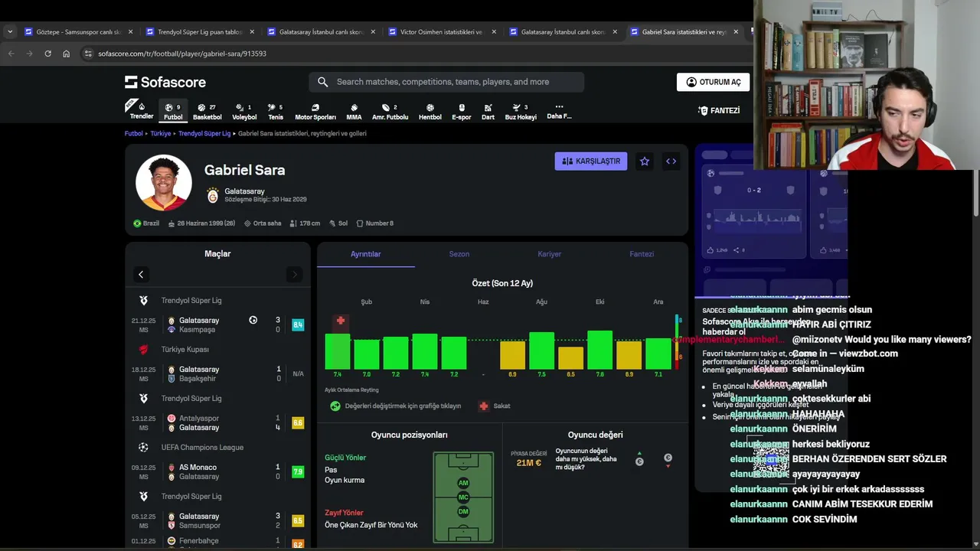
Task: Add Gabriel Sara to favorites star
Action: point(645,161)
